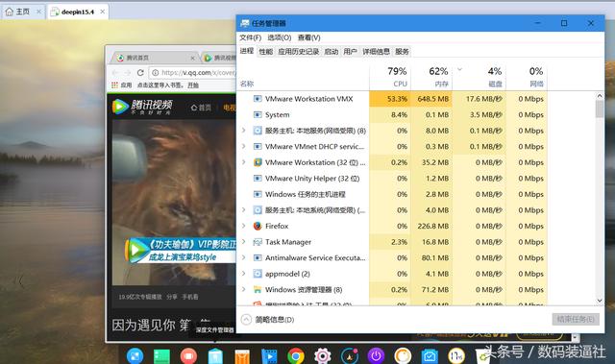Open the green app icon in the dock
The image size is (615, 364).
click(x=161, y=356)
